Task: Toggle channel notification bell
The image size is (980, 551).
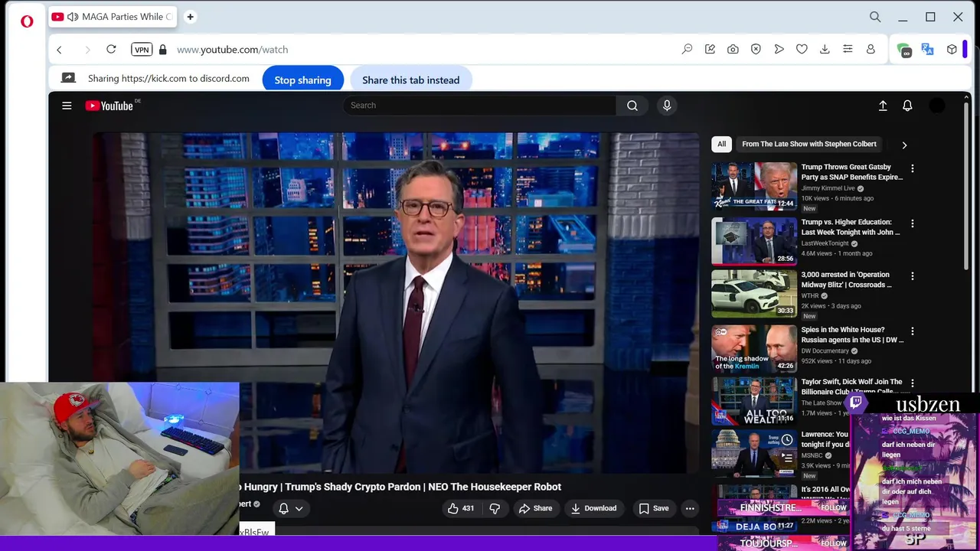Action: (283, 508)
